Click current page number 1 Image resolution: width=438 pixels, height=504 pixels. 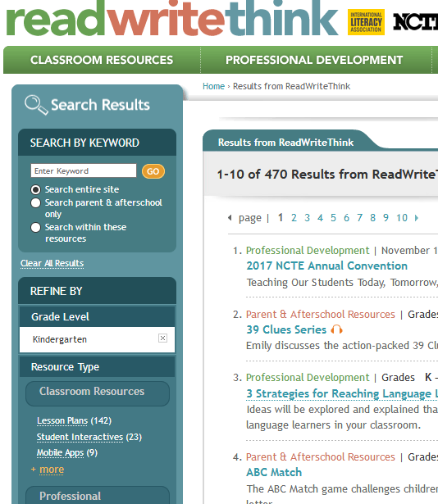(x=281, y=218)
